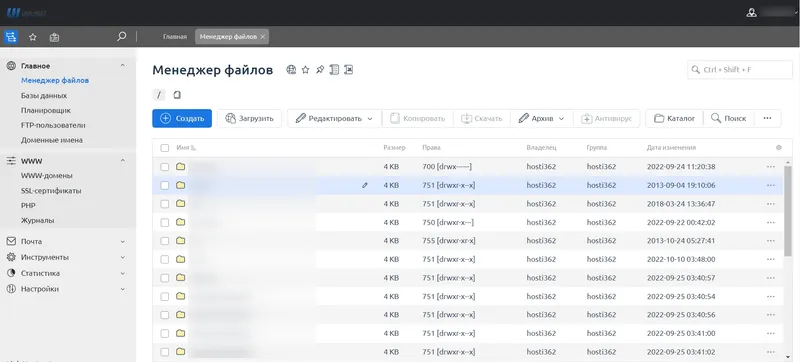This screenshot has height=362, width=800.
Task: Pin the page using the pushpin icon
Action: click(x=320, y=70)
